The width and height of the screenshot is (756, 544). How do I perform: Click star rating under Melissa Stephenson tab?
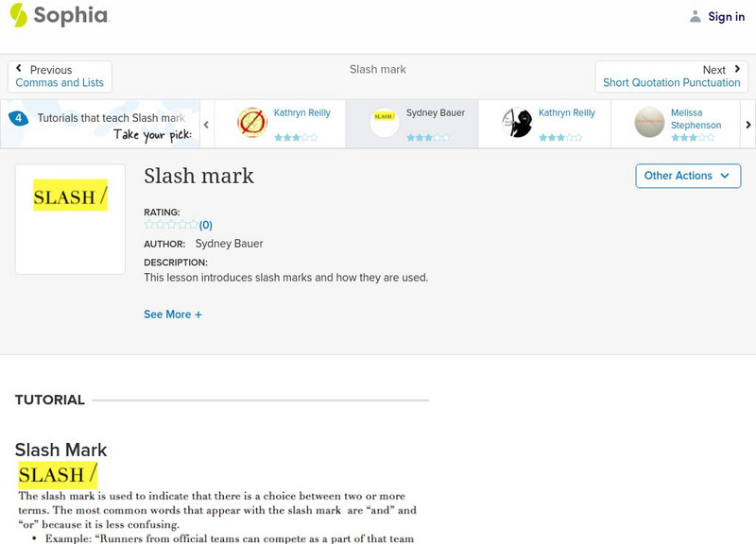tap(693, 138)
